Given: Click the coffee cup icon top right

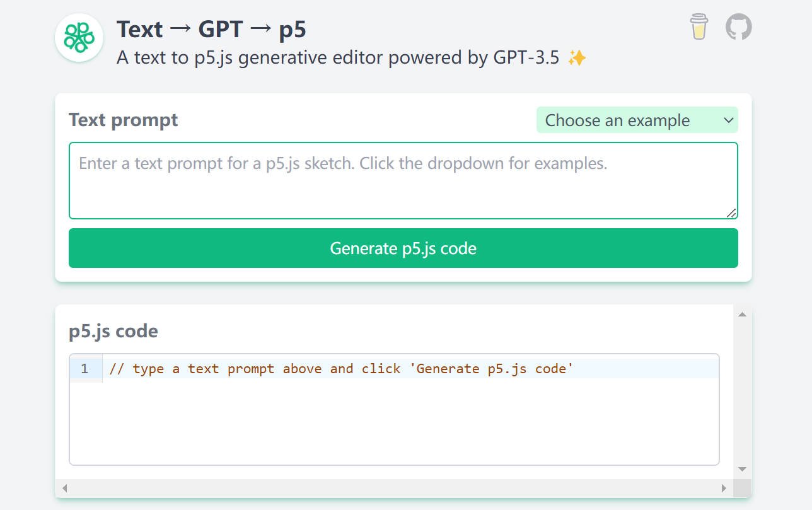Looking at the screenshot, I should (698, 28).
